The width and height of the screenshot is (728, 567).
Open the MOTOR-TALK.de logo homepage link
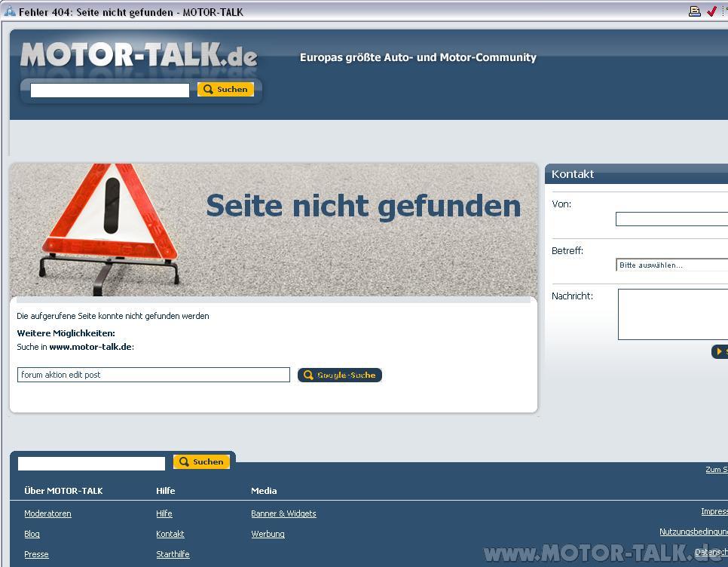[x=139, y=55]
